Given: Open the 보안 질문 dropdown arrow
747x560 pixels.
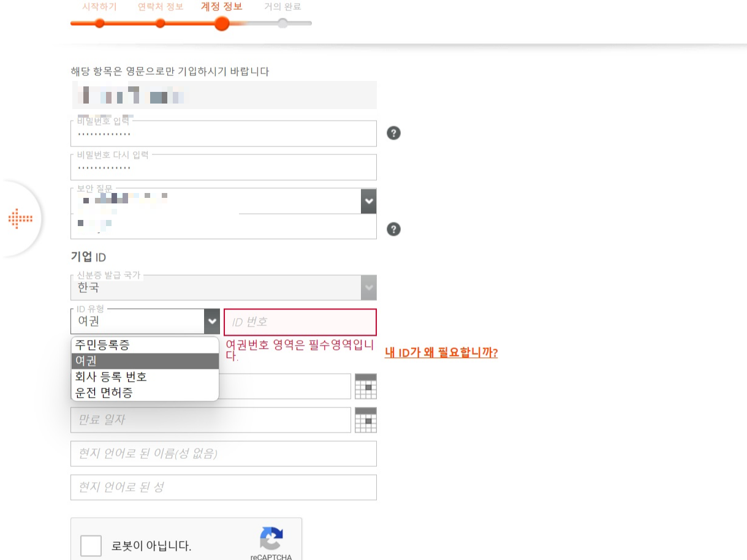Looking at the screenshot, I should point(368,201).
